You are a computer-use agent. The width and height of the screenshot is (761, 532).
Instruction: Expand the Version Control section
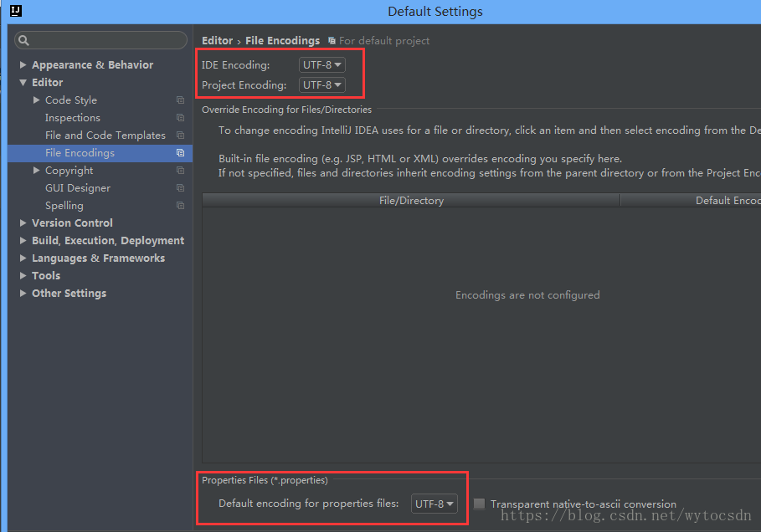click(x=23, y=223)
